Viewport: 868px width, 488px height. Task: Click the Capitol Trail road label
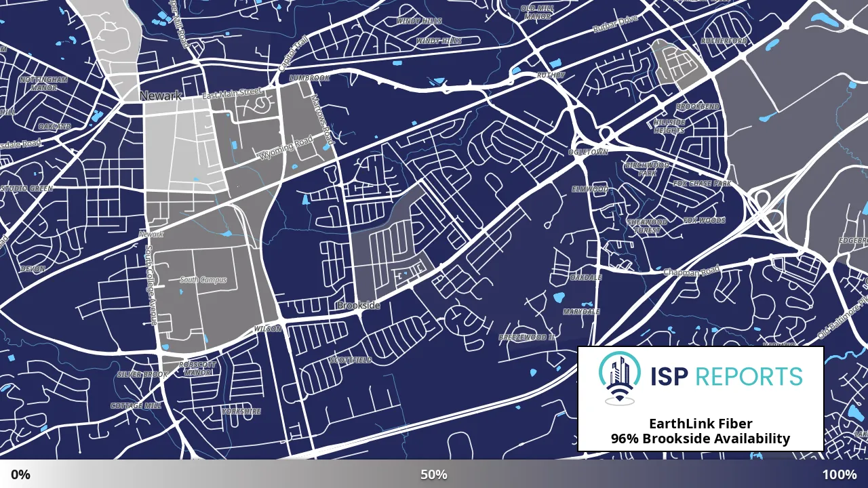click(x=294, y=53)
